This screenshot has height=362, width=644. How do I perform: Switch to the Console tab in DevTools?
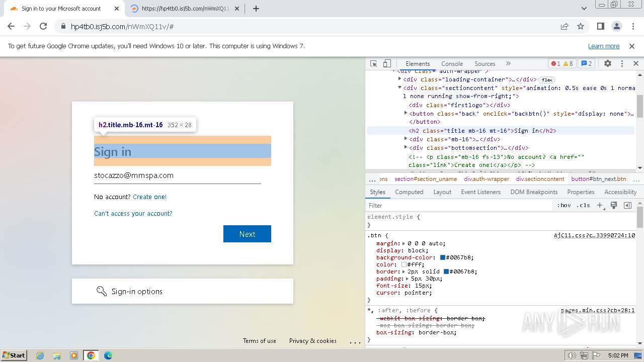pyautogui.click(x=452, y=64)
